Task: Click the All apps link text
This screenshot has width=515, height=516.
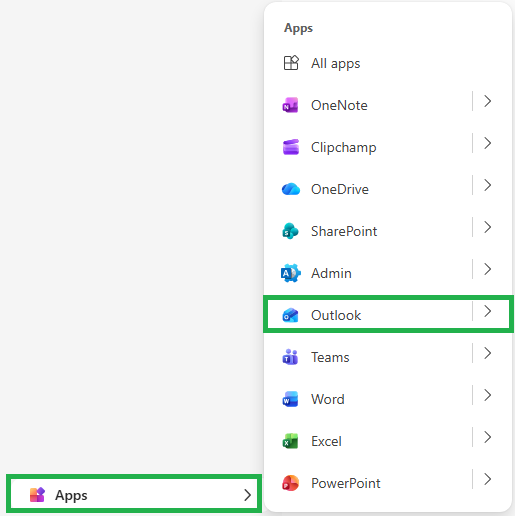Action: click(x=335, y=63)
